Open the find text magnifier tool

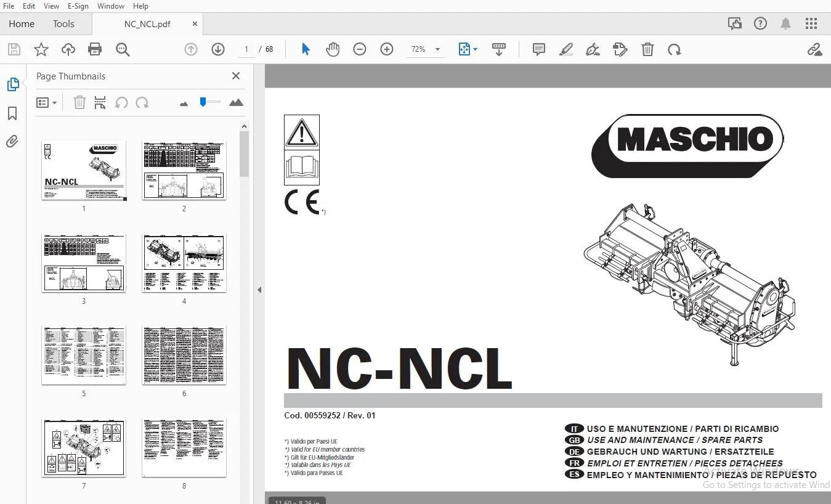click(123, 49)
